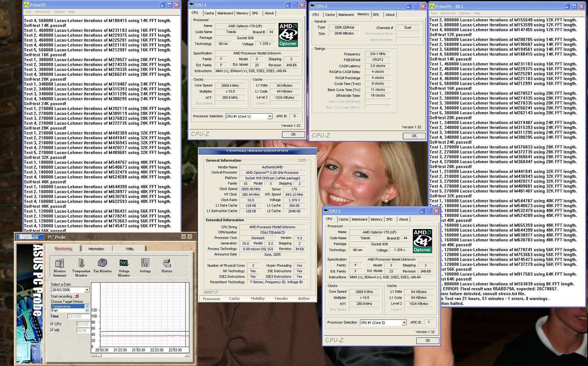The width and height of the screenshot is (588, 366).
Task: Select the Monitoring tab in PC Probe
Action: (x=63, y=248)
